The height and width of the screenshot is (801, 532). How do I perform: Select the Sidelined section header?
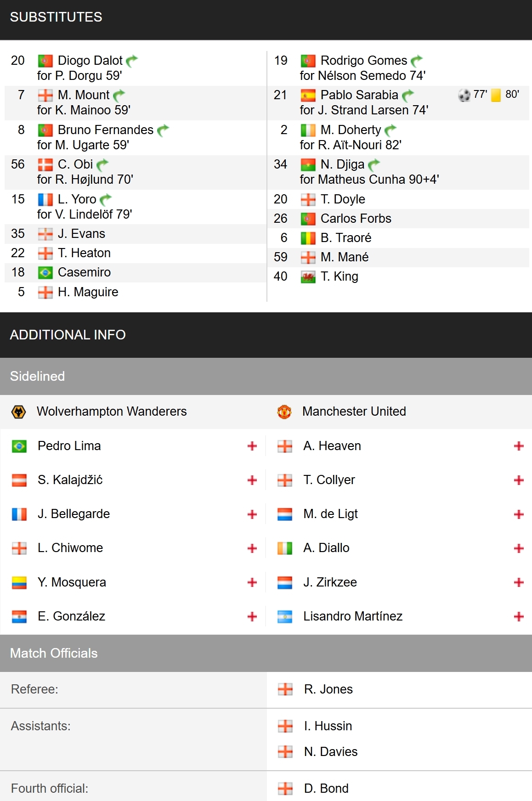266,376
